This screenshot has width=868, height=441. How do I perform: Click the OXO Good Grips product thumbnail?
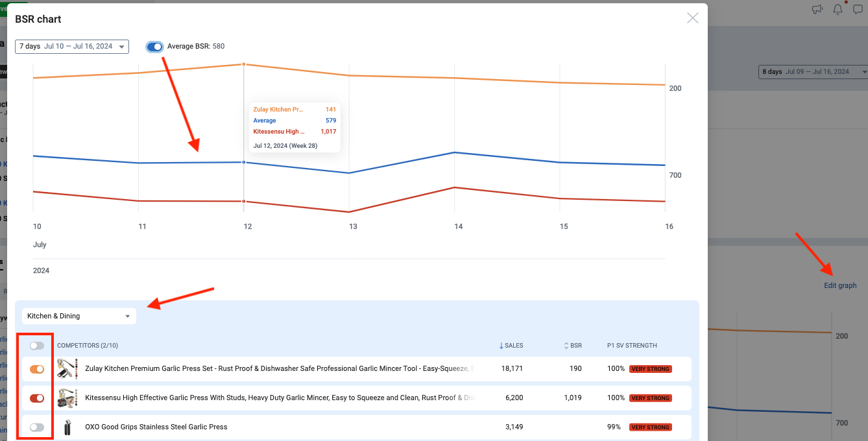pos(67,427)
